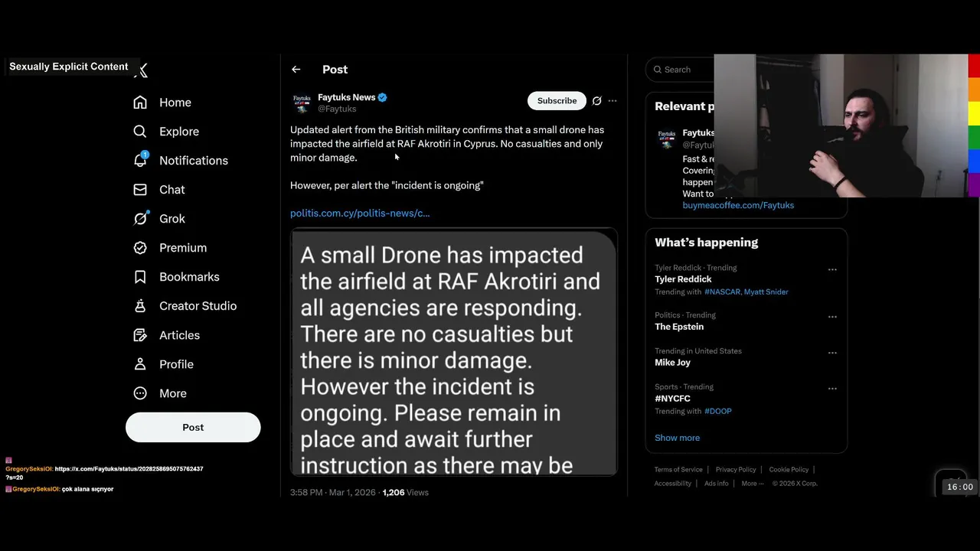Open Profile from sidebar label
The width and height of the screenshot is (980, 551).
pos(176,364)
